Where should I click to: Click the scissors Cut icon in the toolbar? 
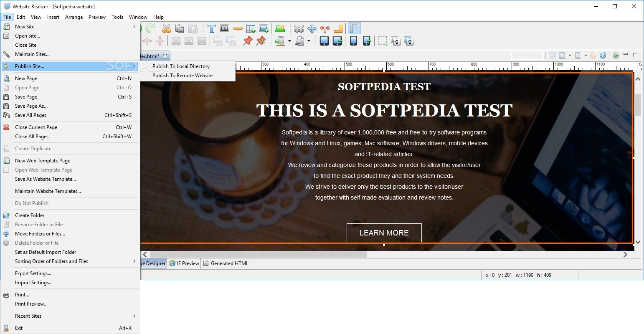click(167, 28)
